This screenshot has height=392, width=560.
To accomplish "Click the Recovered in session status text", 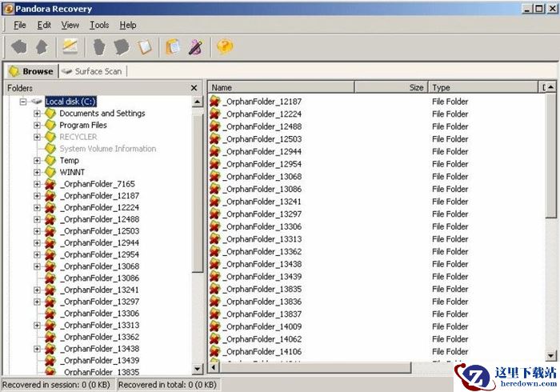I will (55, 385).
